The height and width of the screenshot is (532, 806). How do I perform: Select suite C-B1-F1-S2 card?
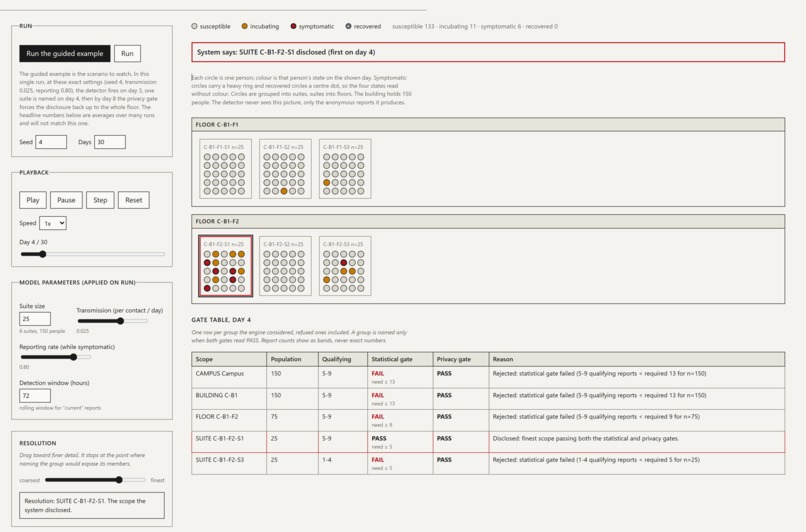(x=285, y=169)
